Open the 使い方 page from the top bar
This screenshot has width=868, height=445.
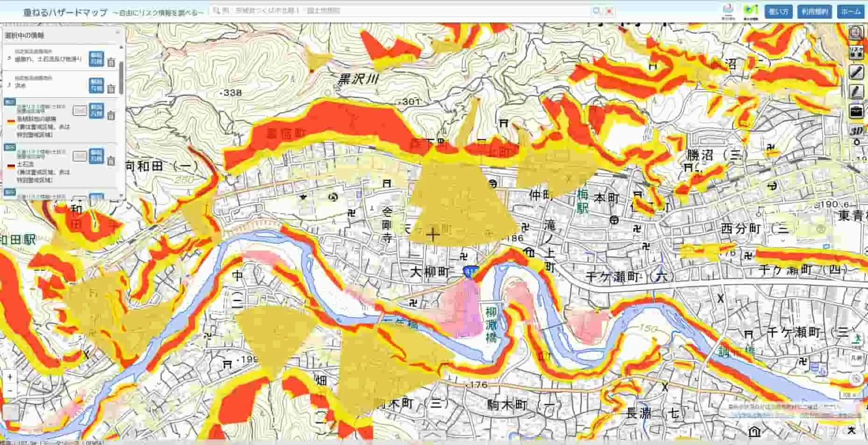pos(778,12)
